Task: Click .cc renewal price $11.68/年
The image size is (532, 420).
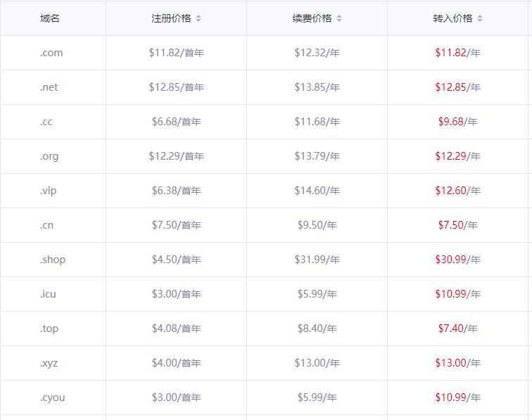Action: (x=317, y=122)
